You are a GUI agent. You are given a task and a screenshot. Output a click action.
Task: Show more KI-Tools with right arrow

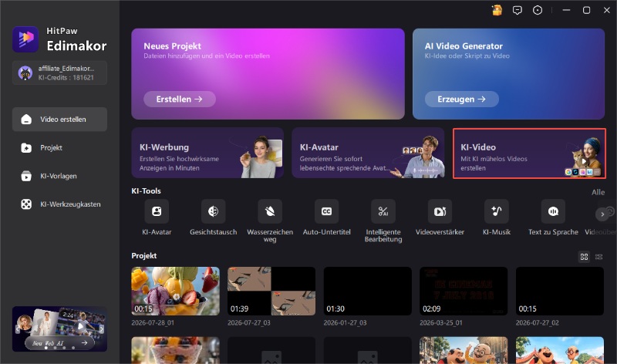pos(602,214)
